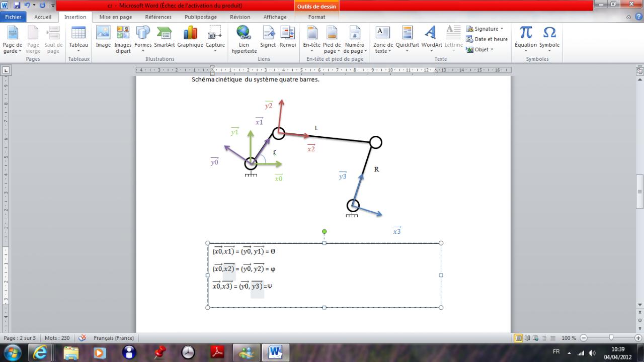Open the Zone de texte gallery
Viewport: 644px width, 362px height.
(x=383, y=39)
